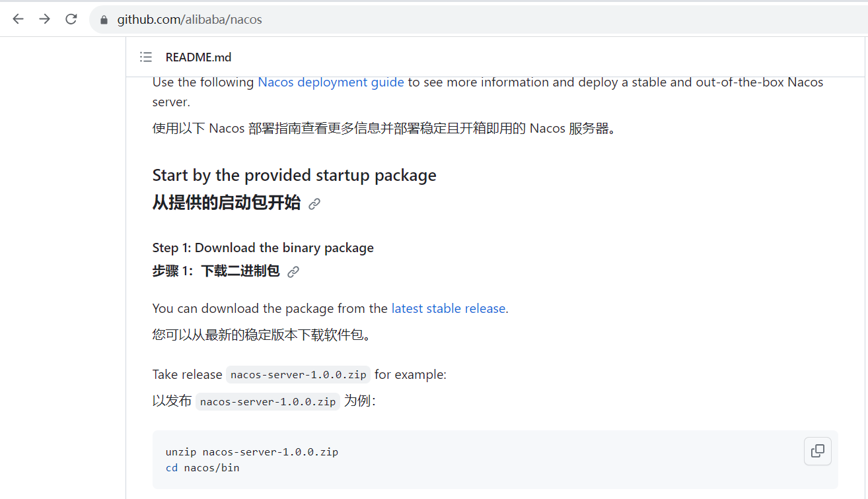The width and height of the screenshot is (868, 499).
Task: Open the Nacos deployment guide link
Action: [331, 83]
